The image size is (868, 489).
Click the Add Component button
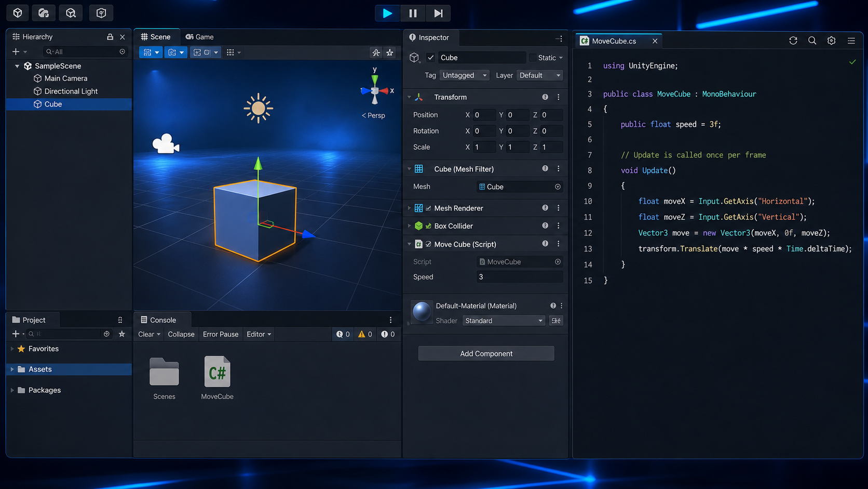tap(486, 353)
